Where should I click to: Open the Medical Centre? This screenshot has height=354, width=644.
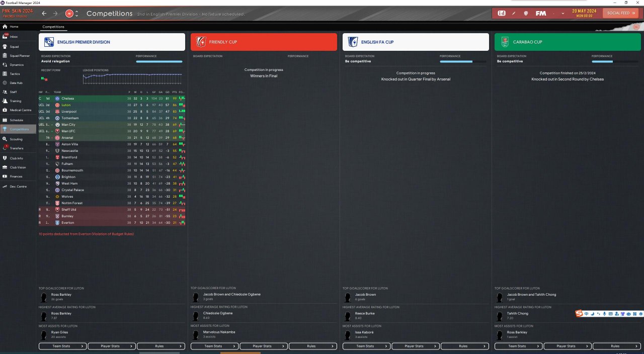coord(18,110)
